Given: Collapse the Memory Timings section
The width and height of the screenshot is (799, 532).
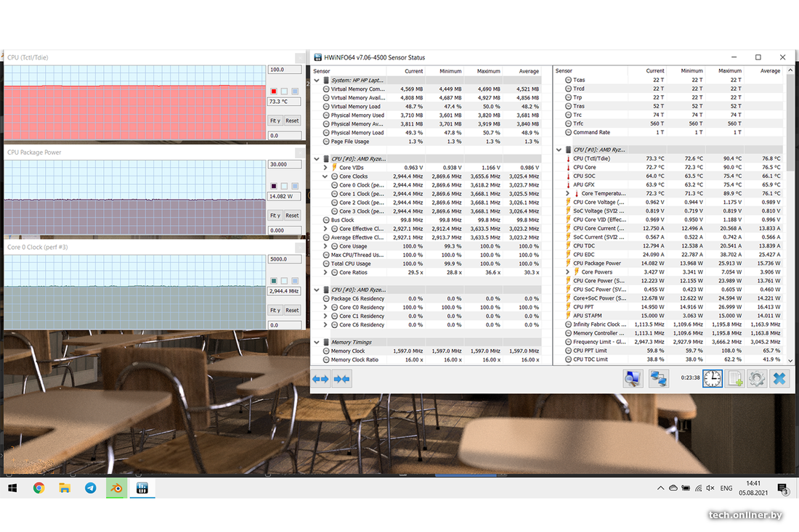Looking at the screenshot, I should click(x=317, y=342).
